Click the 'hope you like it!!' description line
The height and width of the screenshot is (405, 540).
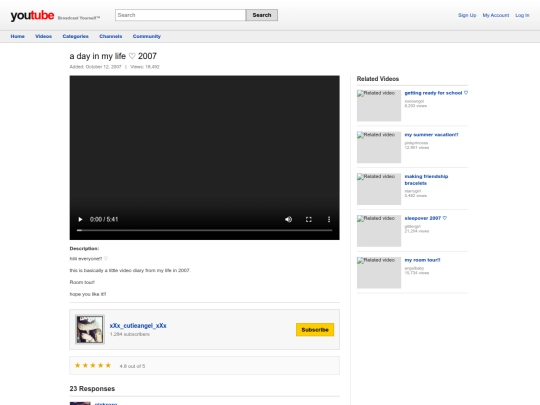point(88,294)
